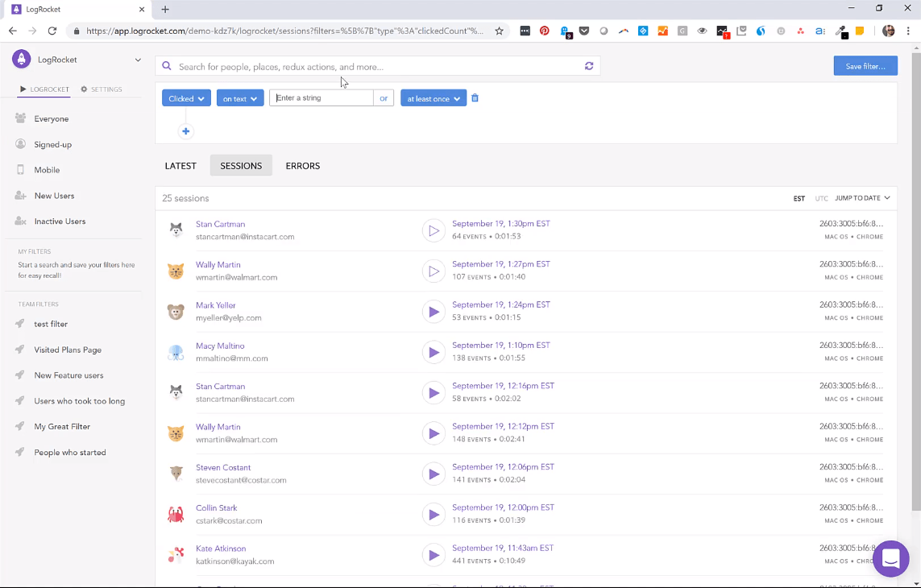The image size is (921, 588).
Task: Click the browser address bar
Action: [284, 31]
